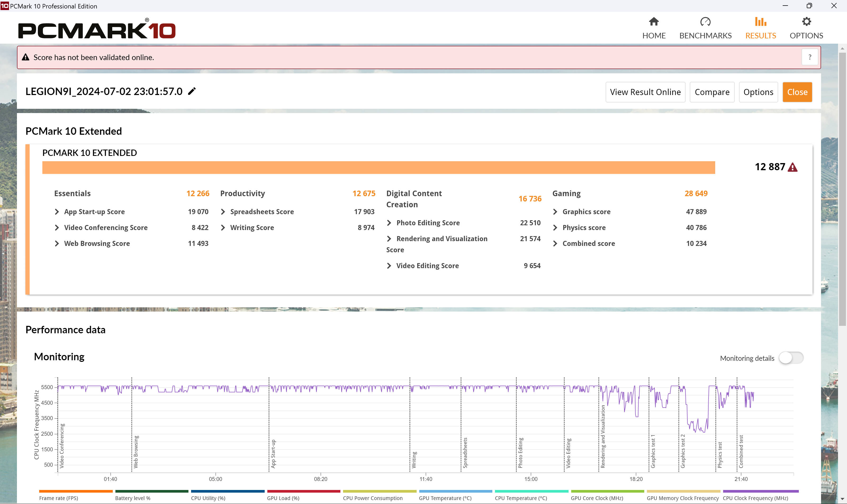Open the question mark help button

pos(810,57)
